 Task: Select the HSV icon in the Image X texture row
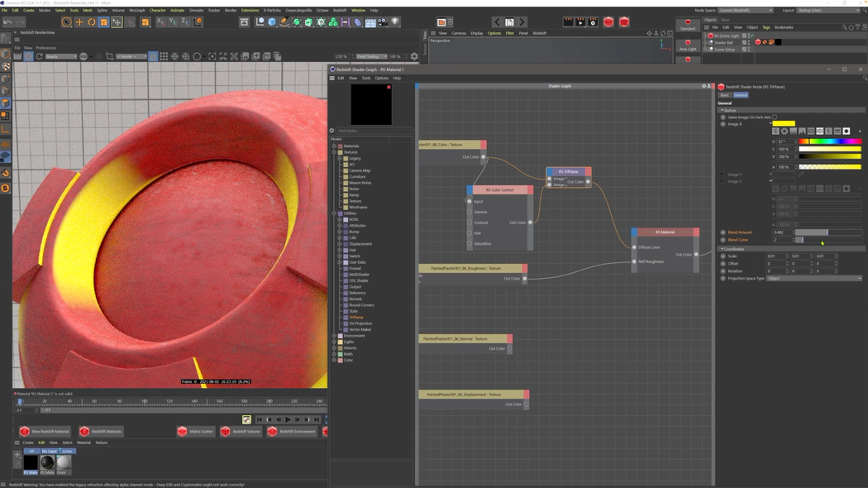point(785,132)
